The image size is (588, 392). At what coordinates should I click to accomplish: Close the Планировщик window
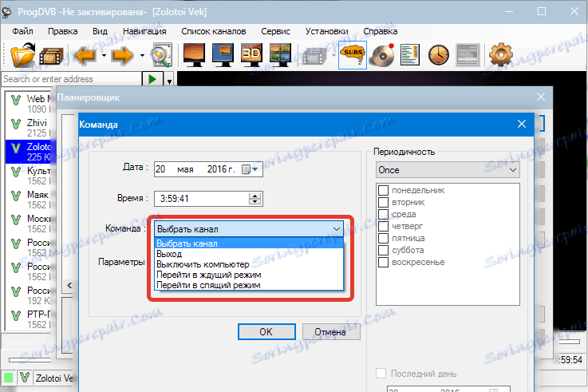pos(541,97)
